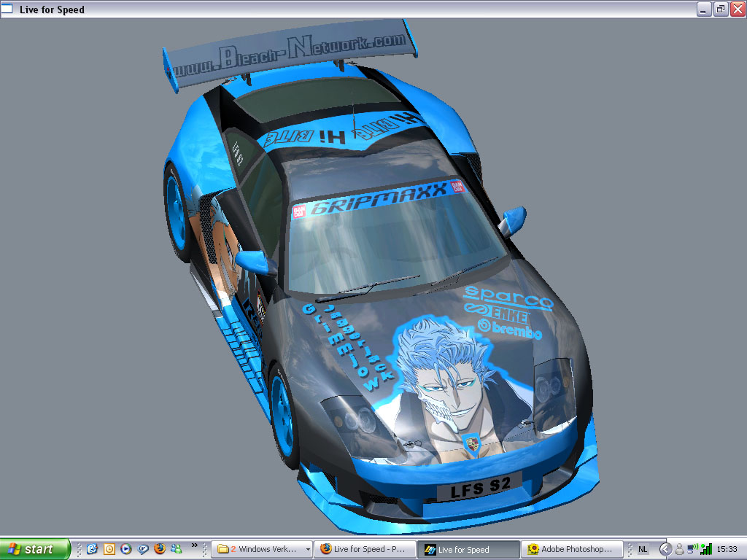The height and width of the screenshot is (560, 747).
Task: Open the orange clock icon in Quick Launch
Action: point(109,549)
